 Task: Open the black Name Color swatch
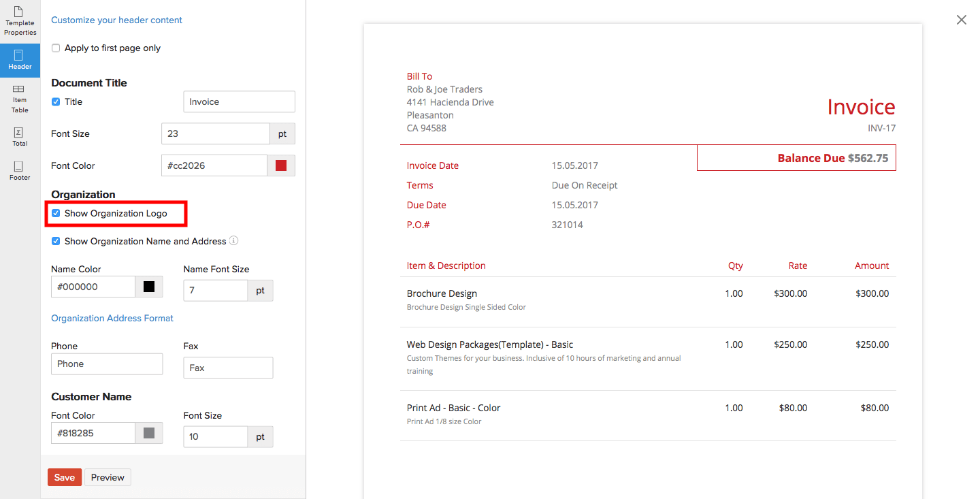[x=148, y=287]
